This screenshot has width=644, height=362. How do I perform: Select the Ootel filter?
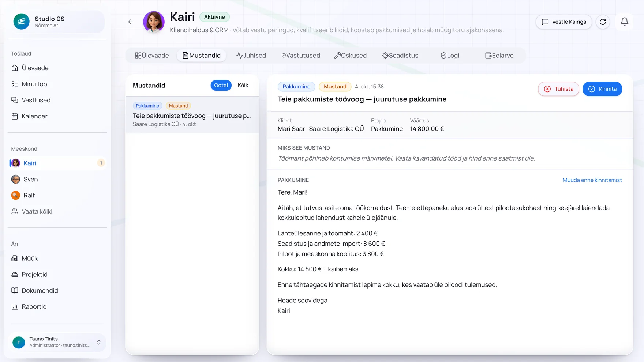pos(221,85)
